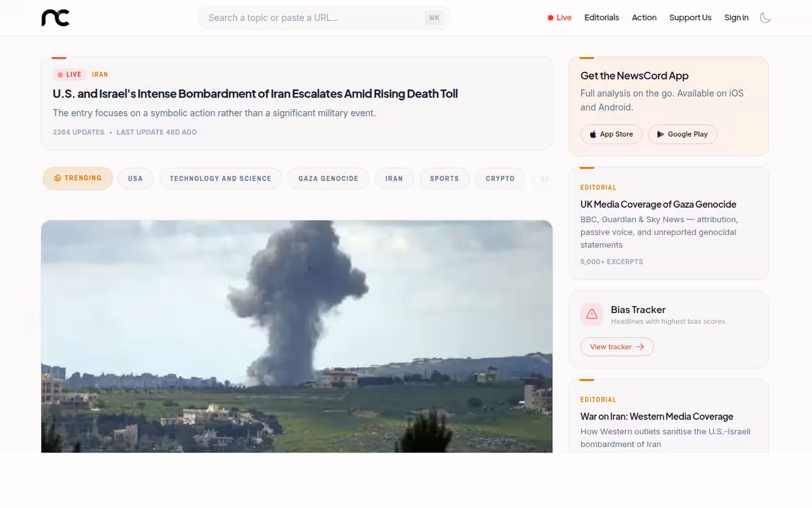Select the Sports category chip
Viewport: 812px width, 508px height.
point(445,179)
